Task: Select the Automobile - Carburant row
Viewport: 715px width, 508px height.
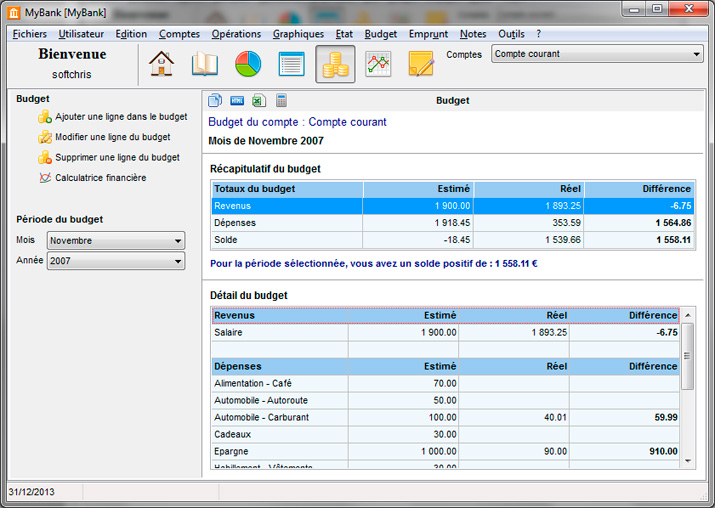Action: point(446,417)
